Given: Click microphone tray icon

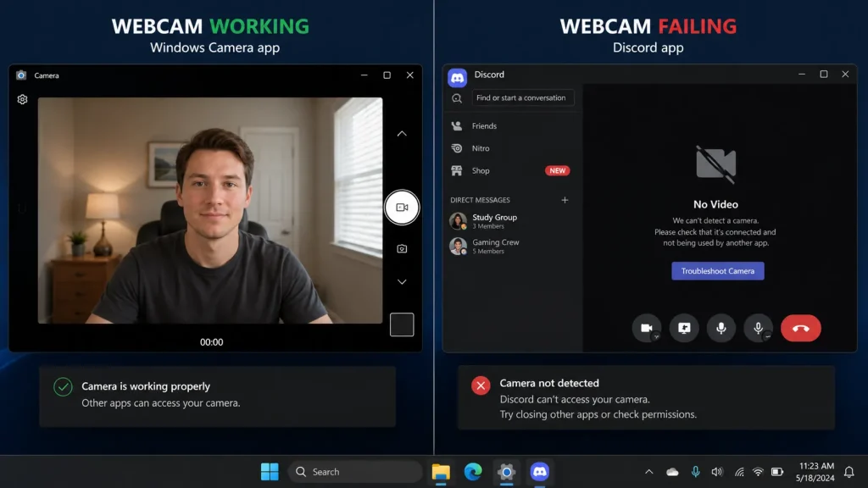Looking at the screenshot, I should pos(695,472).
